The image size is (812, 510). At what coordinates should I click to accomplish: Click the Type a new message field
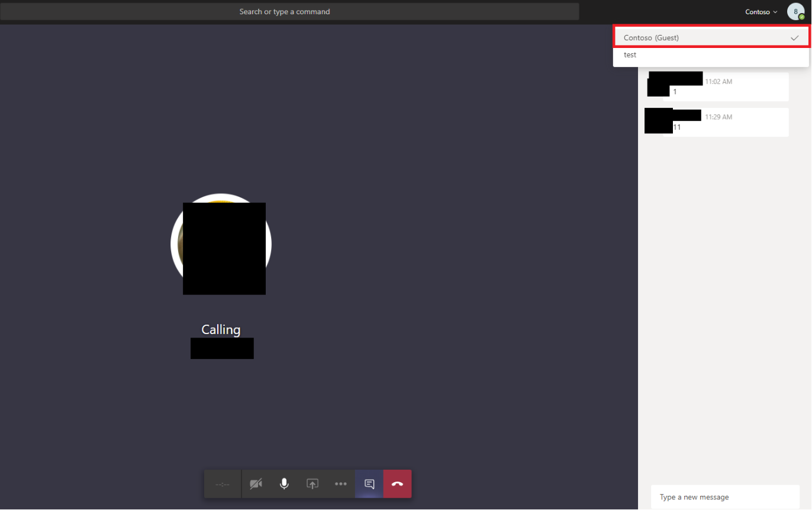(725, 497)
